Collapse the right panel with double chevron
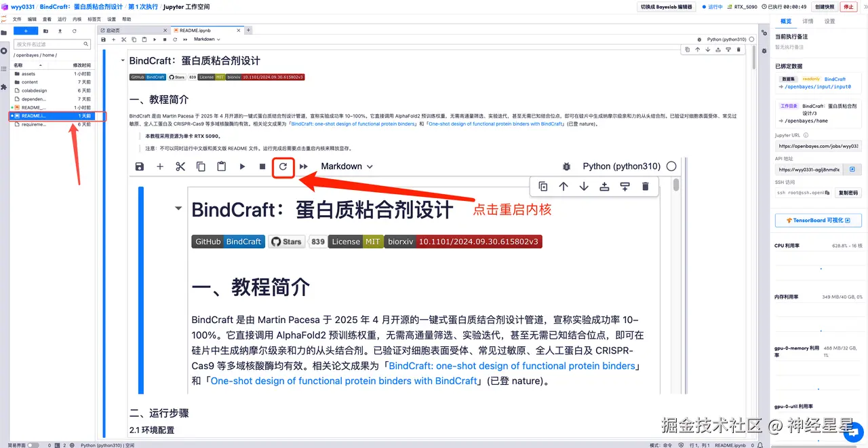The height and width of the screenshot is (448, 868). pyautogui.click(x=865, y=7)
